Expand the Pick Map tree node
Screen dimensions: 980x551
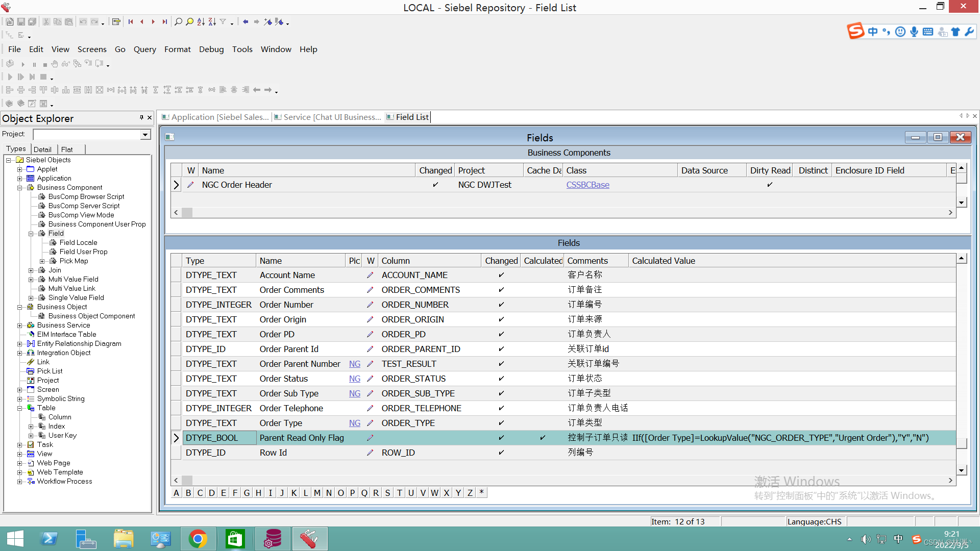coord(42,261)
